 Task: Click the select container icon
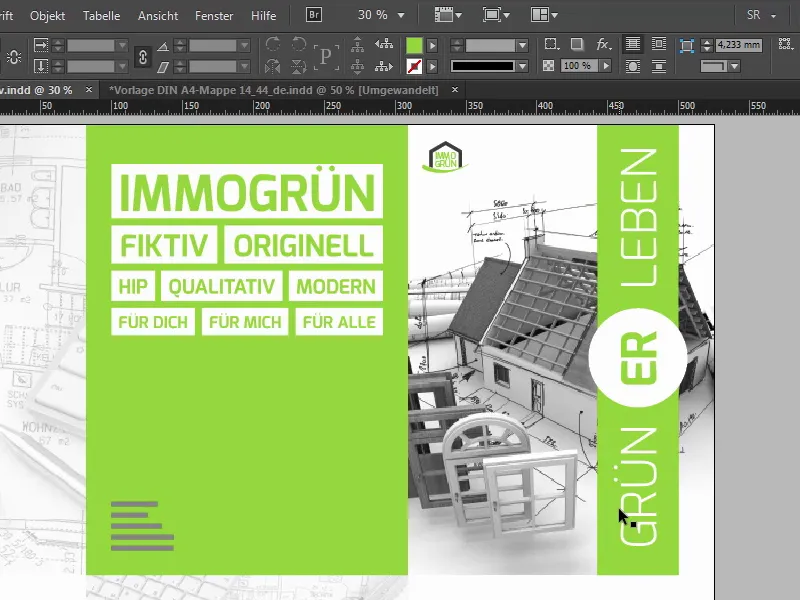click(358, 44)
